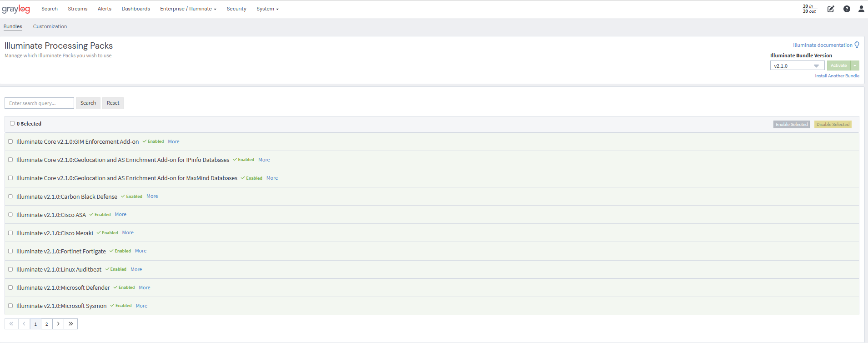Viewport: 868px width, 343px height.
Task: Open the Search menu item
Action: click(x=50, y=9)
